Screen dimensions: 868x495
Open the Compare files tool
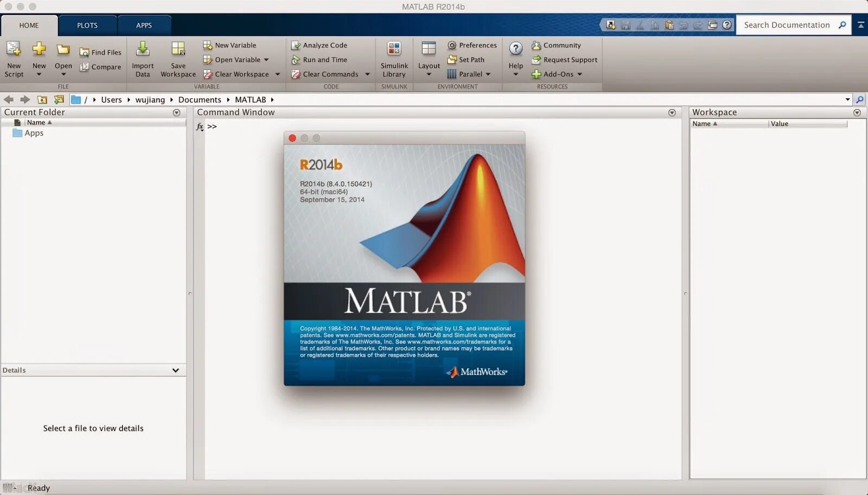(x=100, y=67)
